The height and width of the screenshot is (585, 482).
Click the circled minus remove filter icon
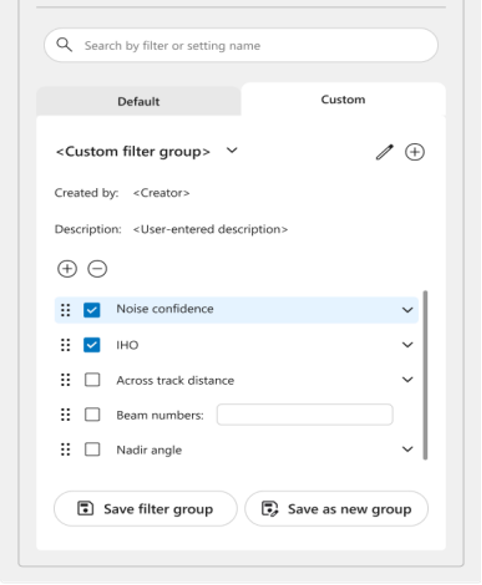click(x=97, y=269)
